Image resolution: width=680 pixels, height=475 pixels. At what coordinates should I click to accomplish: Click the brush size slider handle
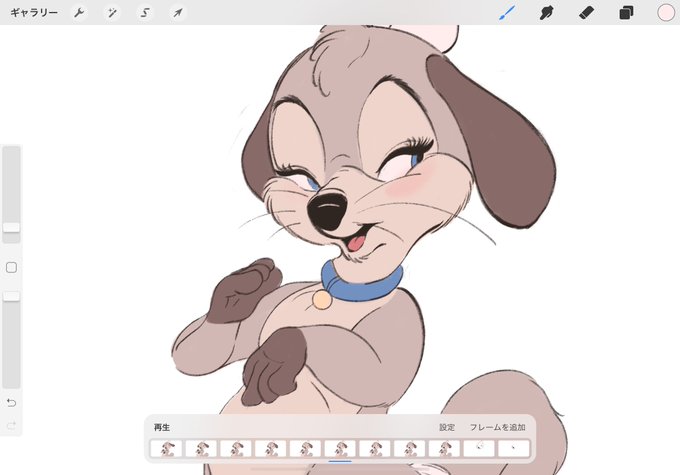click(11, 227)
